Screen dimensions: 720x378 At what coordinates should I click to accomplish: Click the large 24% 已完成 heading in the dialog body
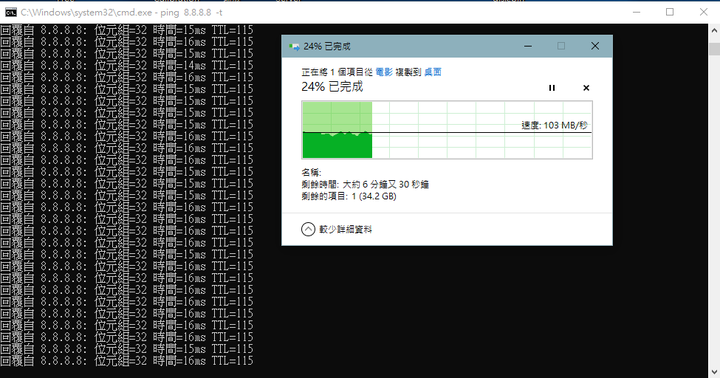332,86
